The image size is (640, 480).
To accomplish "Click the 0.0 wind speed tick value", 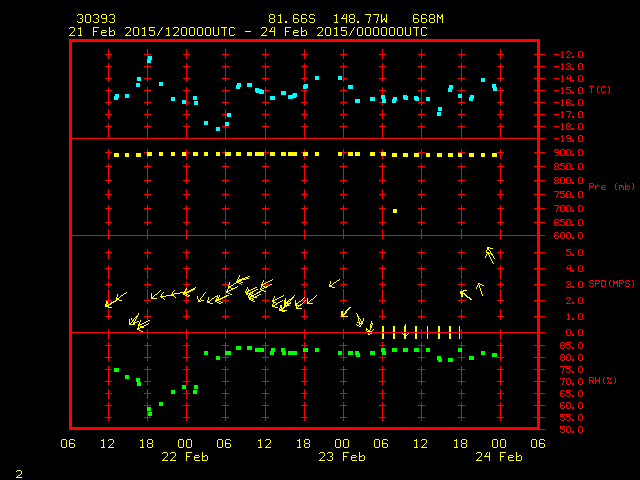I will click(574, 333).
